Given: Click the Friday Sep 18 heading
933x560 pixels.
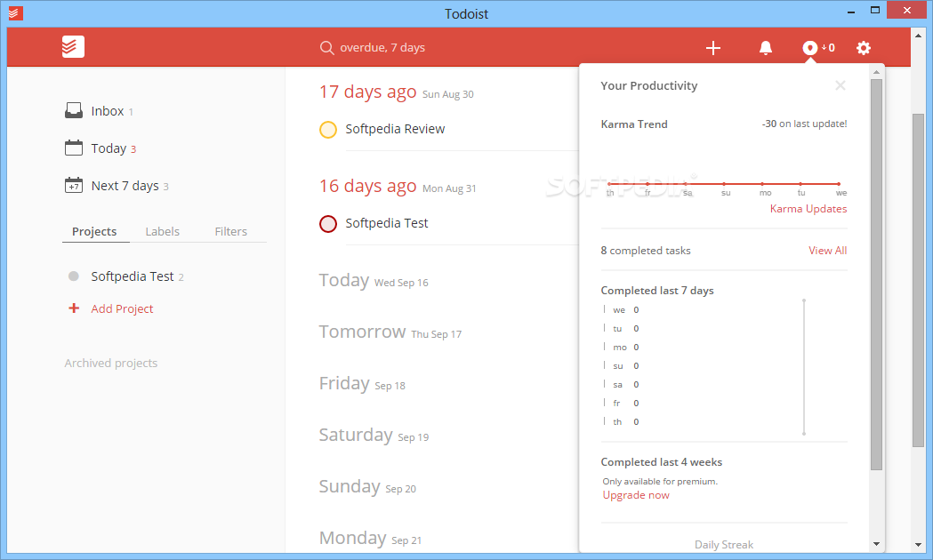Looking at the screenshot, I should [x=362, y=383].
